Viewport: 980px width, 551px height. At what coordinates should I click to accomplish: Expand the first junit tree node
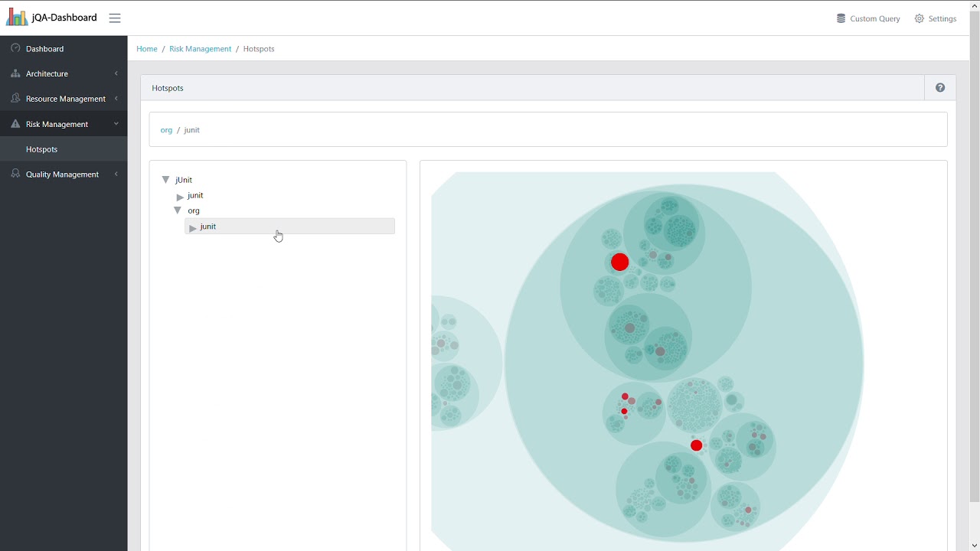click(x=181, y=197)
